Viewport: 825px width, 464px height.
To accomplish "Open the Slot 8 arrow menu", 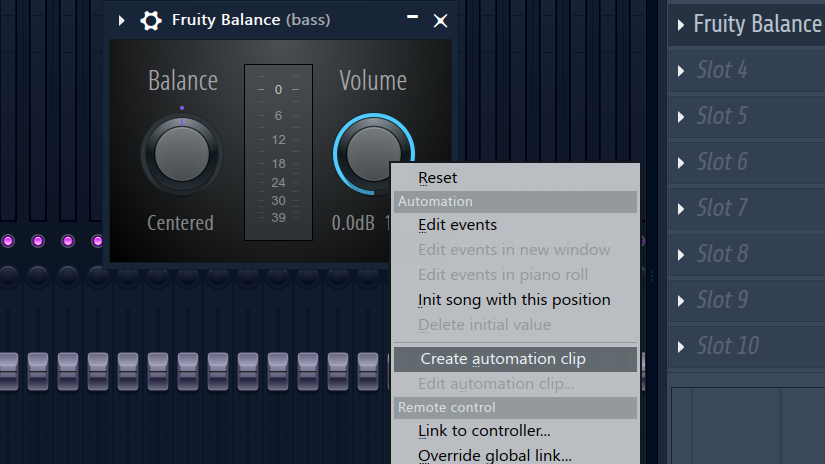I will click(681, 255).
